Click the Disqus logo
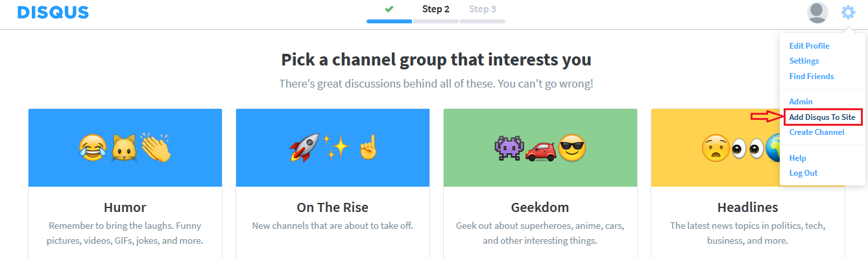 point(53,12)
